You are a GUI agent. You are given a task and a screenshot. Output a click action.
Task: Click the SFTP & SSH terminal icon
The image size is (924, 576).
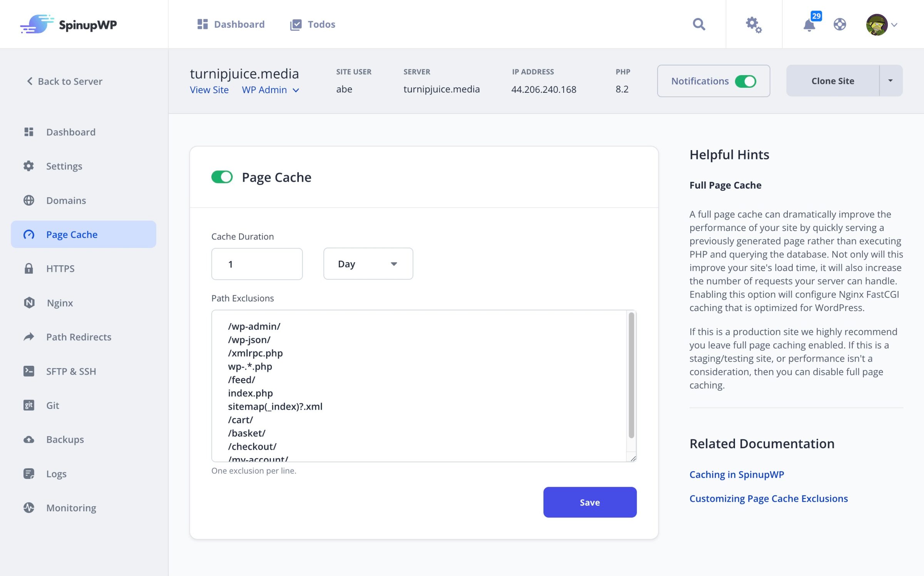tap(29, 371)
